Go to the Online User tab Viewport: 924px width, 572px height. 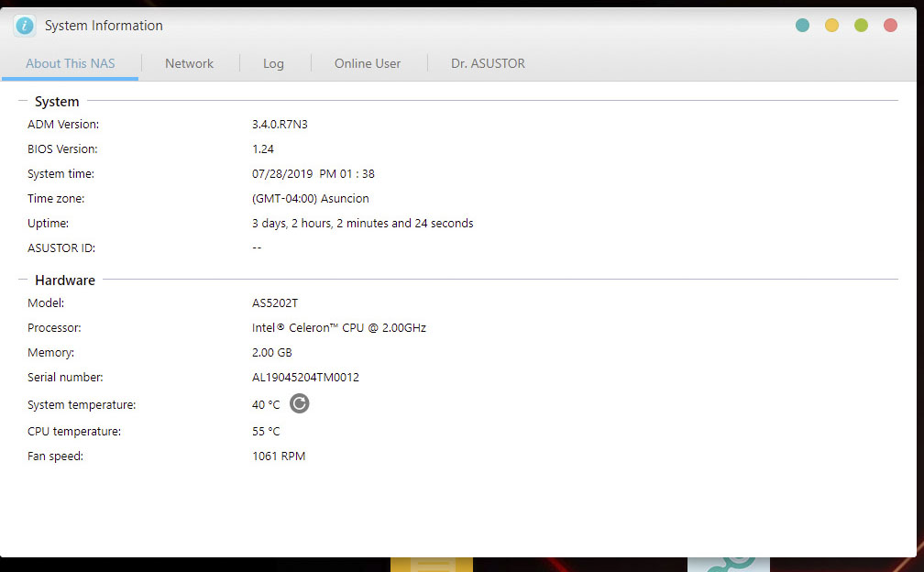pyautogui.click(x=368, y=63)
